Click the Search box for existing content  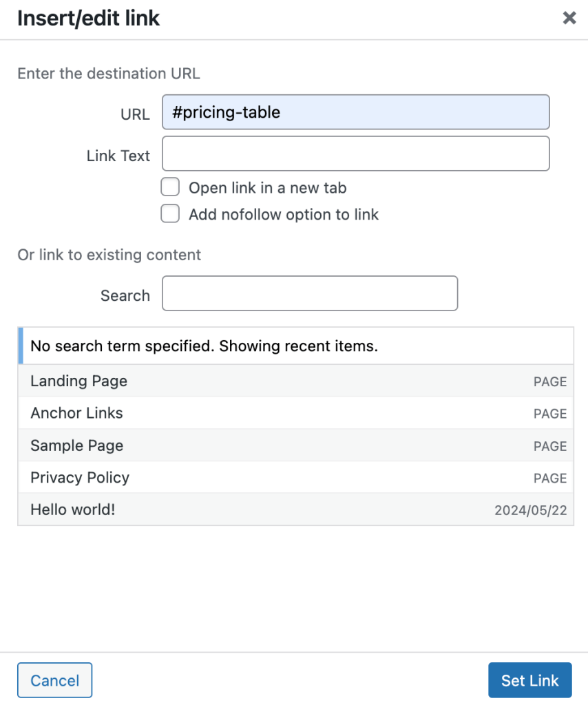(x=309, y=293)
